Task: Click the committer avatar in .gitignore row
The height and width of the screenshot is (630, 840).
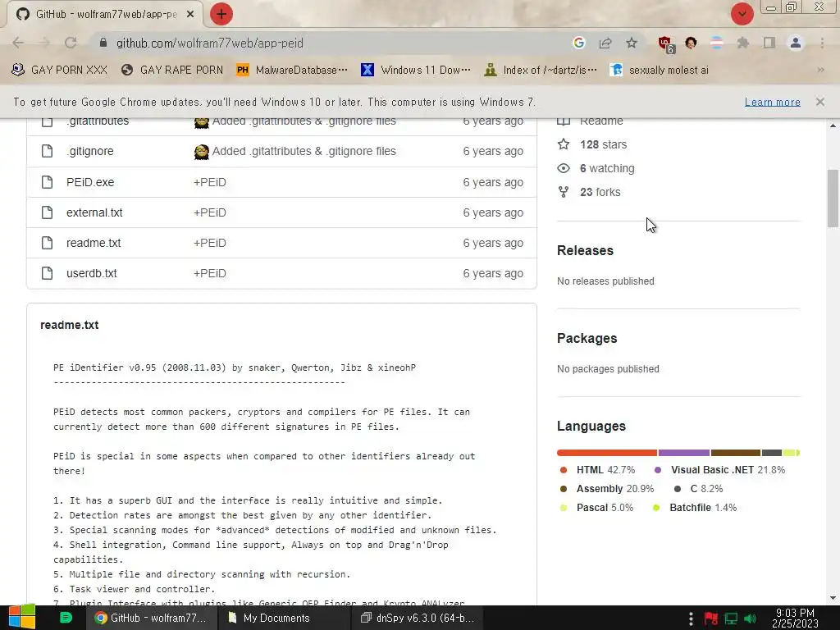Action: coord(202,152)
